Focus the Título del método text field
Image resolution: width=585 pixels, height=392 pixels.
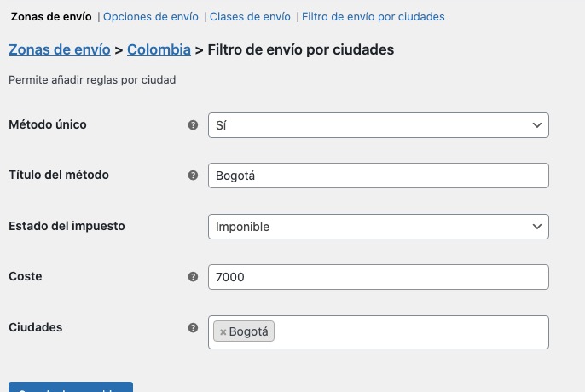[379, 176]
